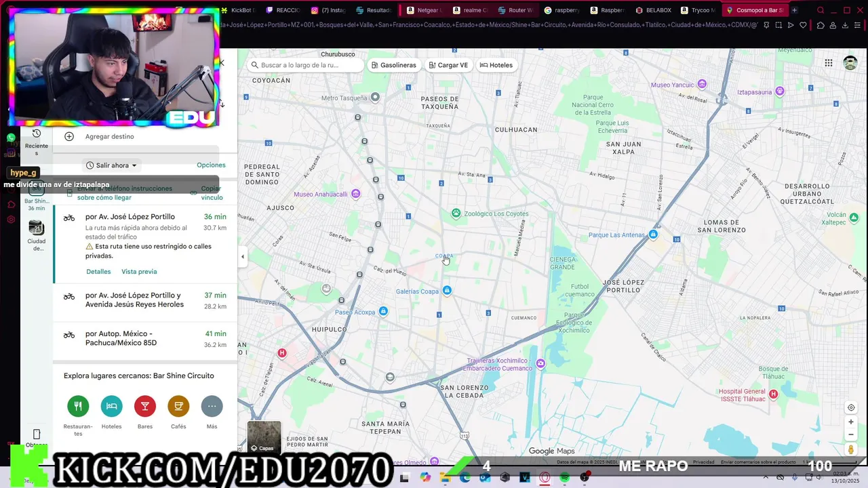868x488 pixels.
Task: Click in Buscar a lo largo de la ruta field
Action: coord(305,65)
